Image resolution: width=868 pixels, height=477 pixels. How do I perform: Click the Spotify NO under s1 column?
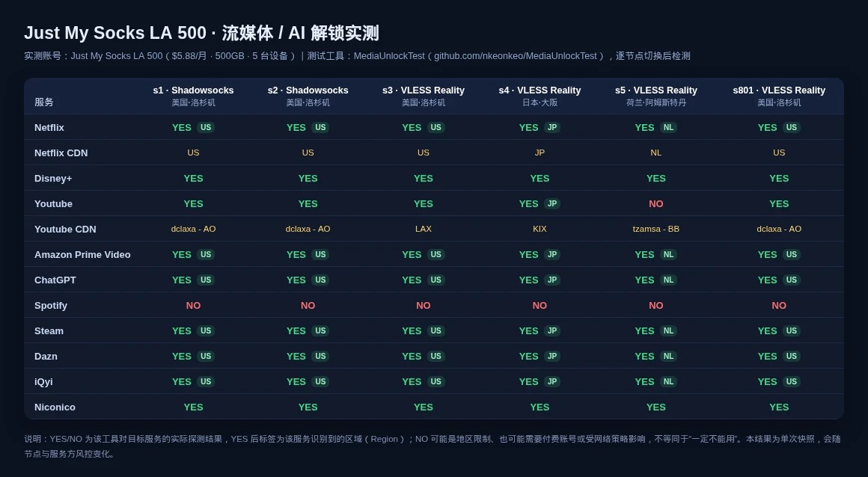pos(193,306)
